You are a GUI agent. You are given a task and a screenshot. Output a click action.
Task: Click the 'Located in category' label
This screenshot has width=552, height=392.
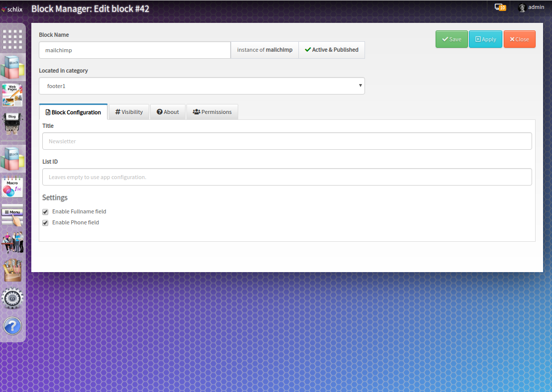(x=63, y=71)
